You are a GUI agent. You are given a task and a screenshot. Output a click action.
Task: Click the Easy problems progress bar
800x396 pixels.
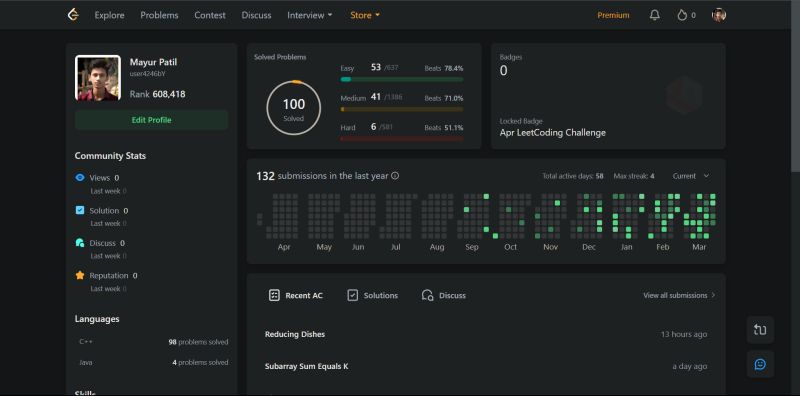(x=402, y=79)
